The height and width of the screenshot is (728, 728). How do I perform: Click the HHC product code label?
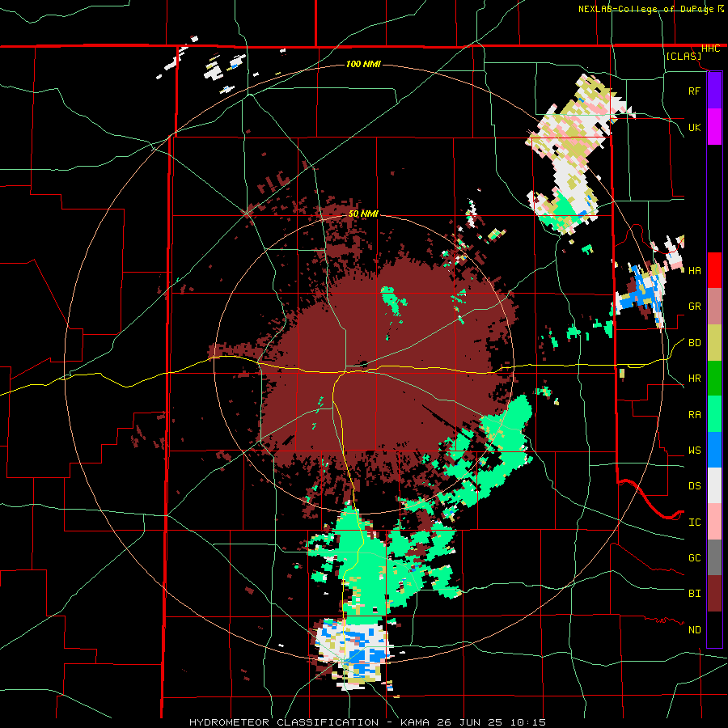tap(710, 49)
